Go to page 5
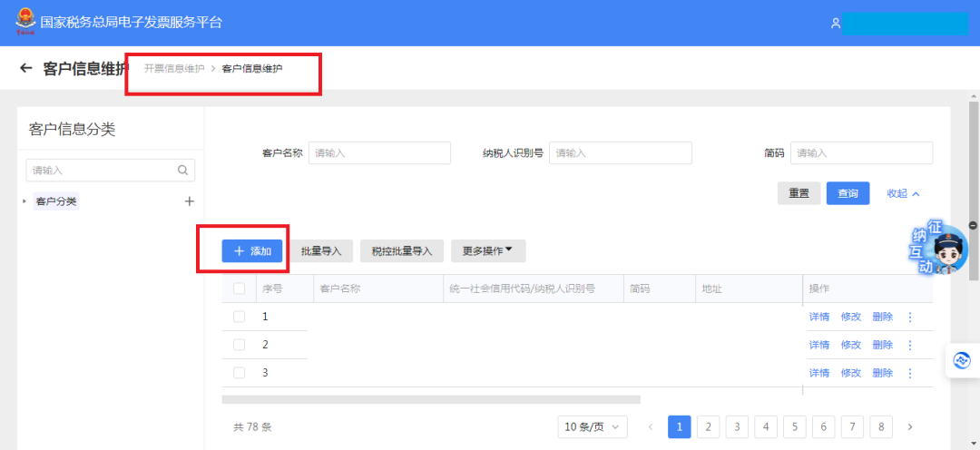Screen dimensions: 980x450 [794, 427]
